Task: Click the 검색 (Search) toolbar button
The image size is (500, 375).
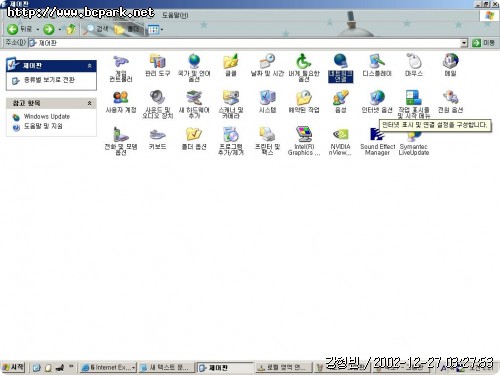Action: 97,29
